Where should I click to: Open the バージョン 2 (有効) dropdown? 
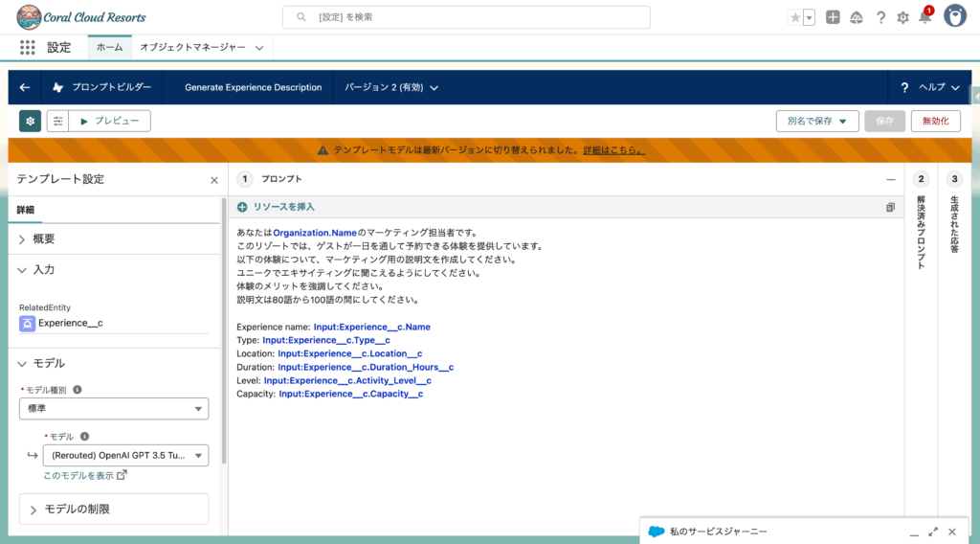pos(391,87)
